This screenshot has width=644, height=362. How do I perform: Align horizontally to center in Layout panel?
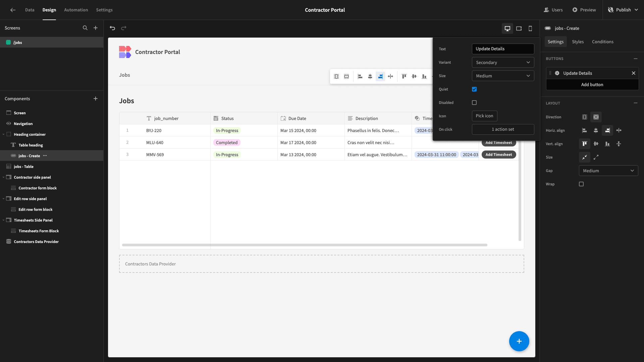596,130
